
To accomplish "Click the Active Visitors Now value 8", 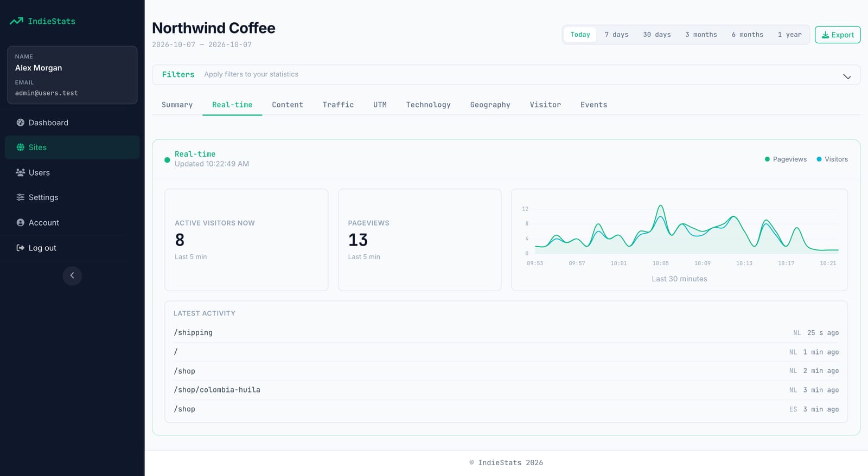I will pyautogui.click(x=180, y=240).
